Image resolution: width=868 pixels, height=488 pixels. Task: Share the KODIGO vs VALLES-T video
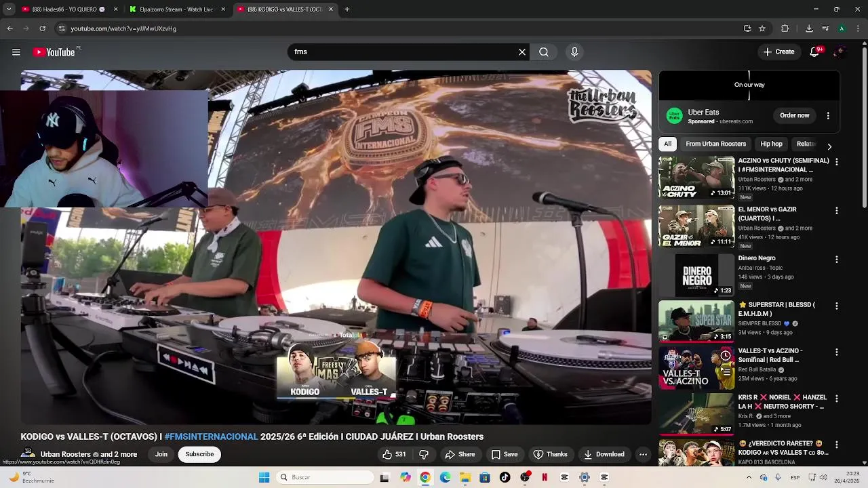coord(460,454)
